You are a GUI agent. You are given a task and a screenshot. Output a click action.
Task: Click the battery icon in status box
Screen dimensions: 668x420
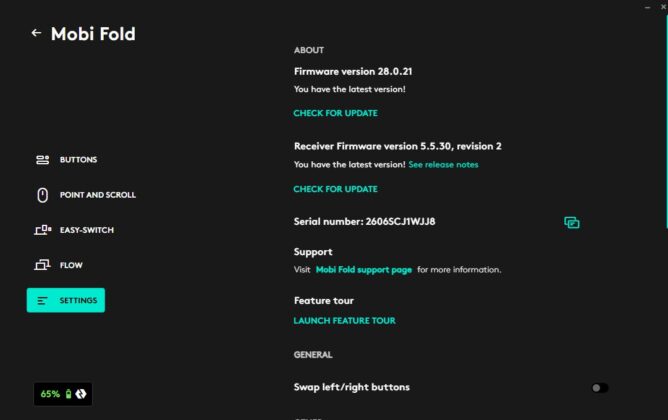68,394
